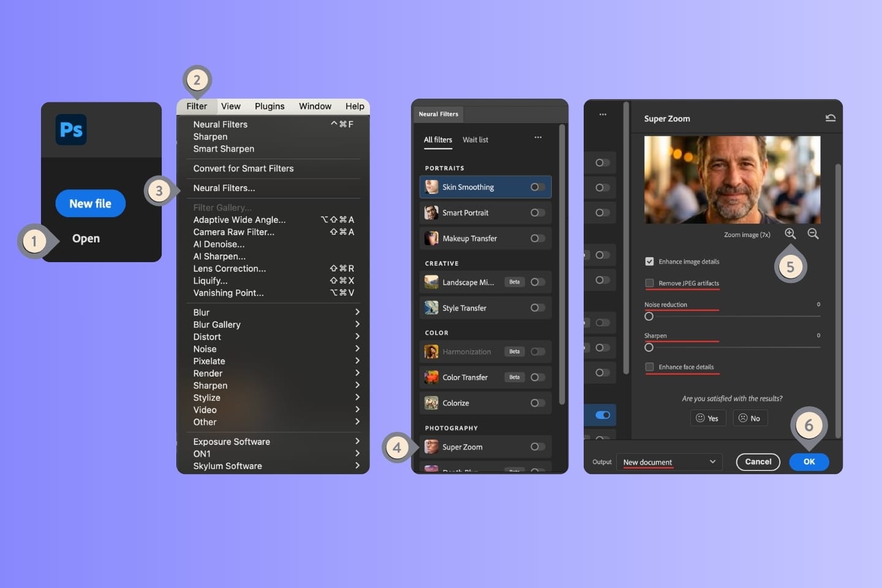Select the Style Transfer filter icon
Image resolution: width=882 pixels, height=588 pixels.
pos(431,307)
